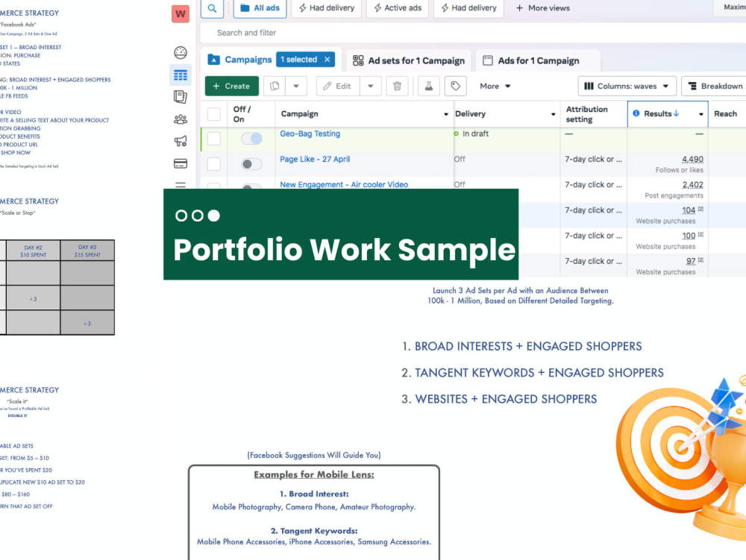Screen dimensions: 746x560
Task: Open the Breakdown dropdown
Action: click(x=715, y=86)
